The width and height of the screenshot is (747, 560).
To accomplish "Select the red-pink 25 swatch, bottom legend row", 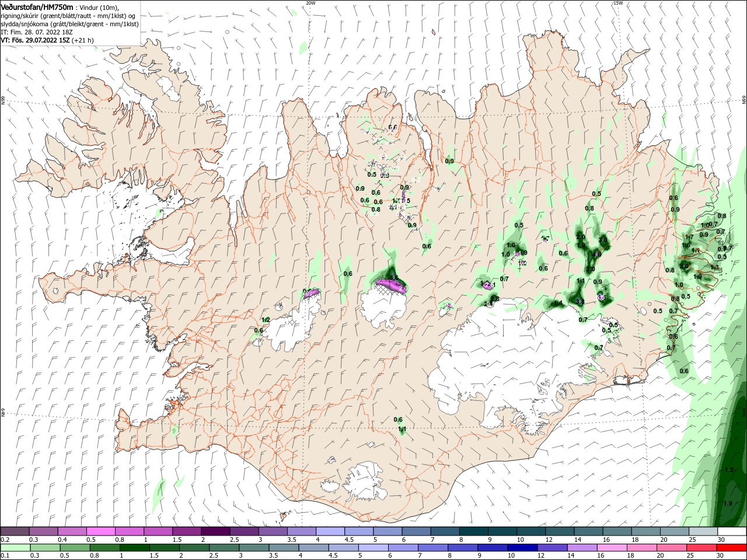I will pyautogui.click(x=701, y=548).
